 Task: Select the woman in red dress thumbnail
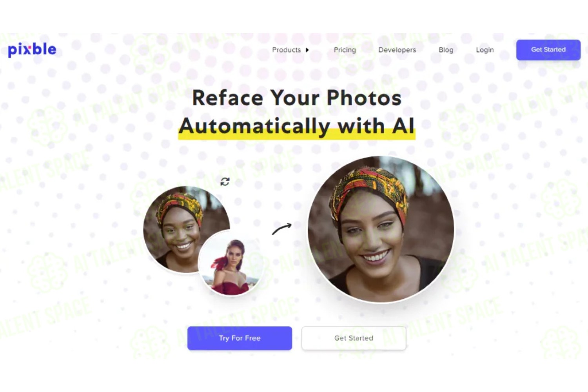point(230,263)
